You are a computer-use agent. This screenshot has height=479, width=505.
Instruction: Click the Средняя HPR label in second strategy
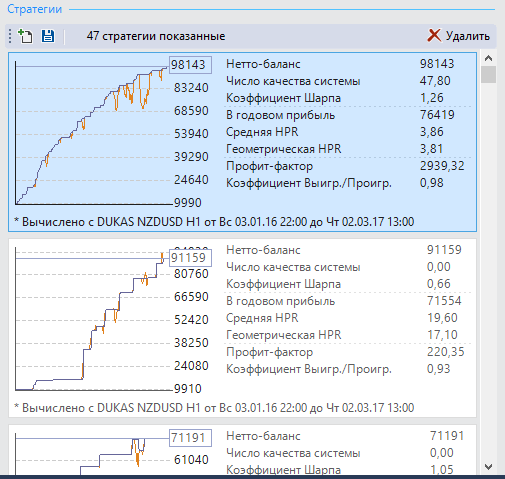coord(262,318)
